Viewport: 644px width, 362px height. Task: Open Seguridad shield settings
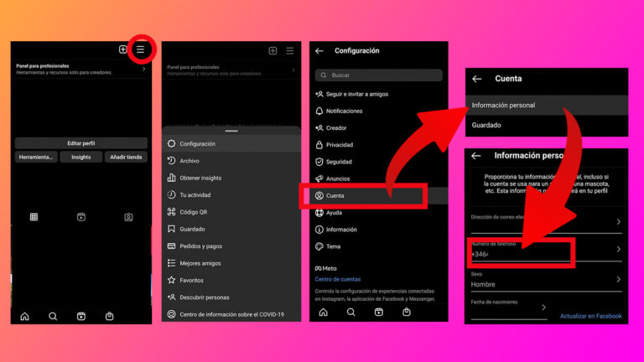point(339,162)
